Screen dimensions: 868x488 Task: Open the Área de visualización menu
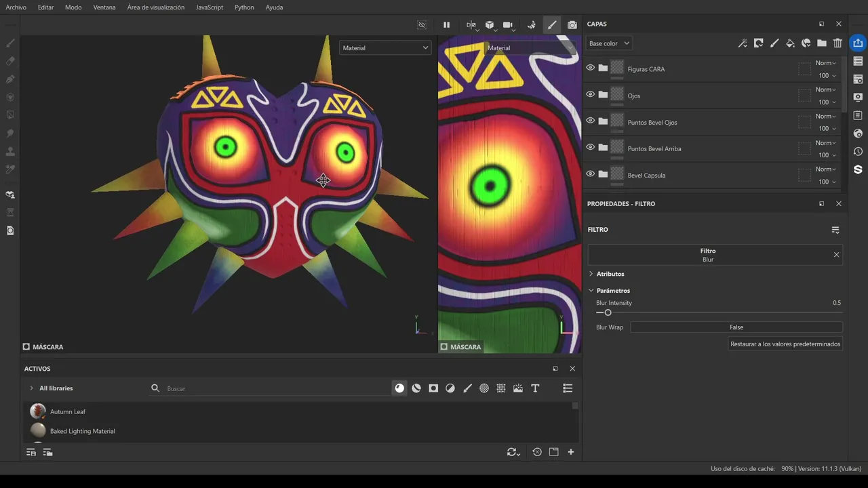(x=156, y=7)
